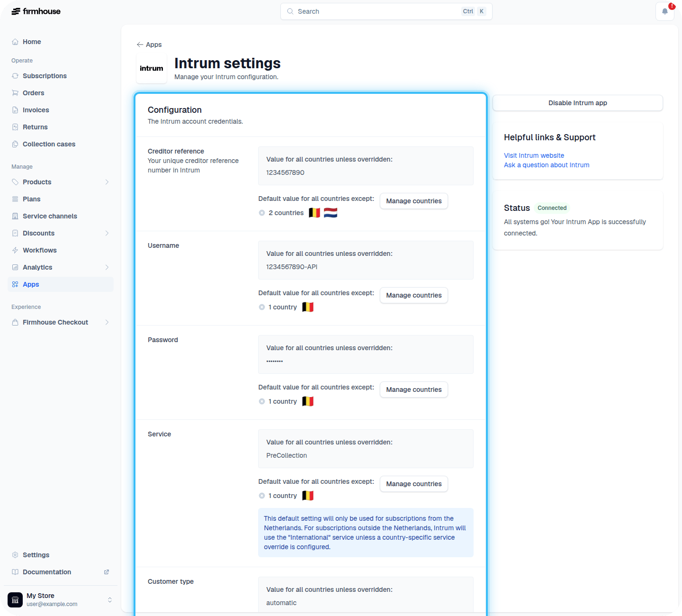The width and height of the screenshot is (682, 616).
Task: Click the Orders cart icon
Action: click(15, 93)
